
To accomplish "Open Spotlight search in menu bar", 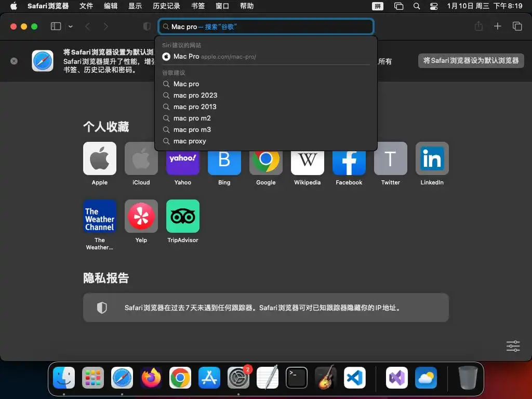I will 417,6.
